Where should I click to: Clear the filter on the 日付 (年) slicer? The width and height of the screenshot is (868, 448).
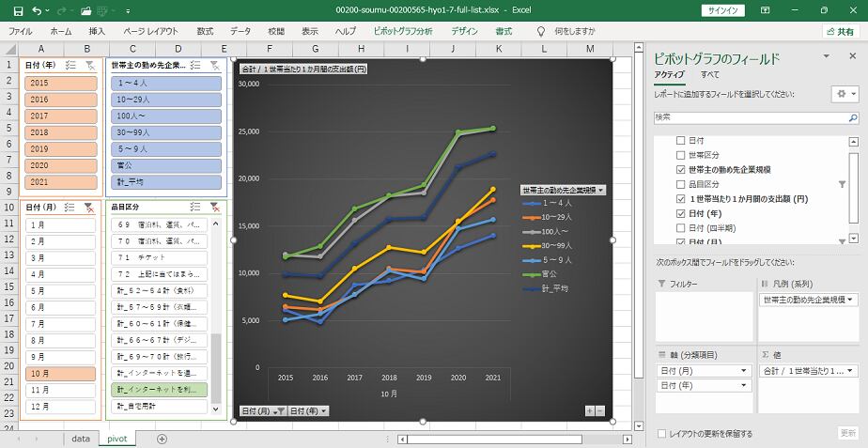[90, 66]
